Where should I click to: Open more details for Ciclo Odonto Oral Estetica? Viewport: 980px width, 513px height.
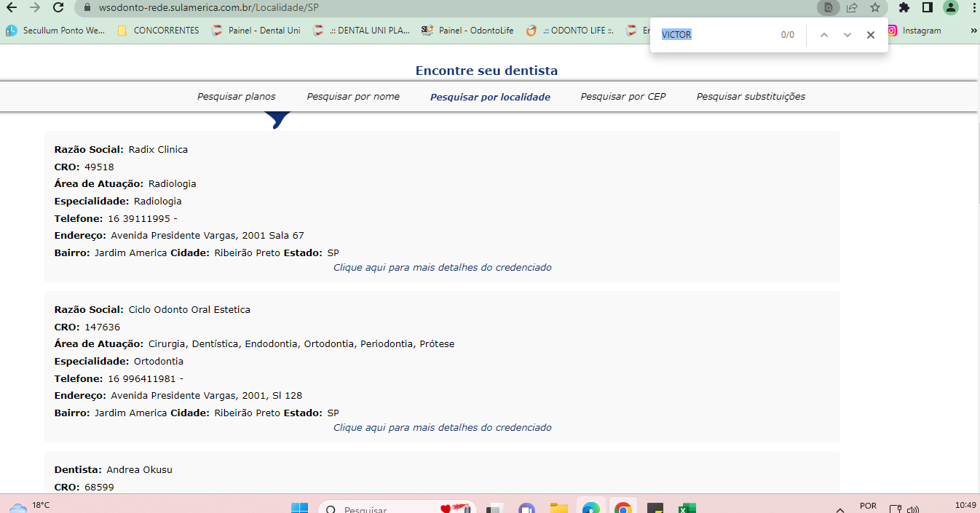(x=442, y=427)
